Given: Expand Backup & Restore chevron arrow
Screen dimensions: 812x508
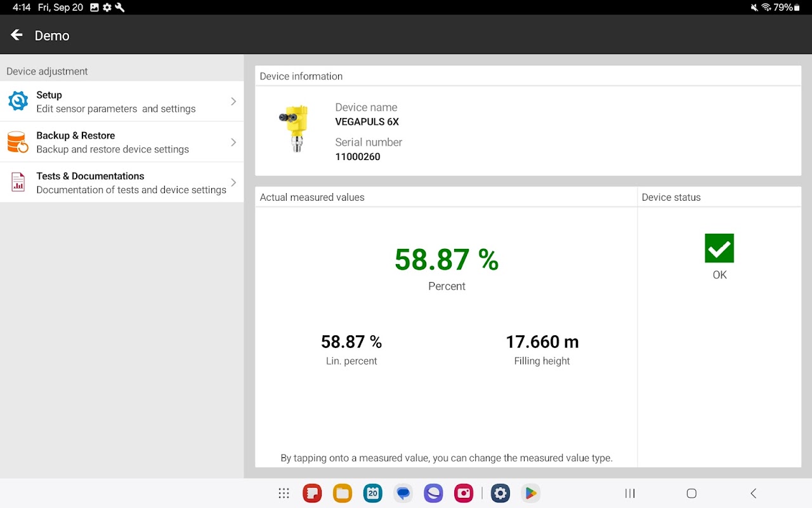Looking at the screenshot, I should (233, 142).
